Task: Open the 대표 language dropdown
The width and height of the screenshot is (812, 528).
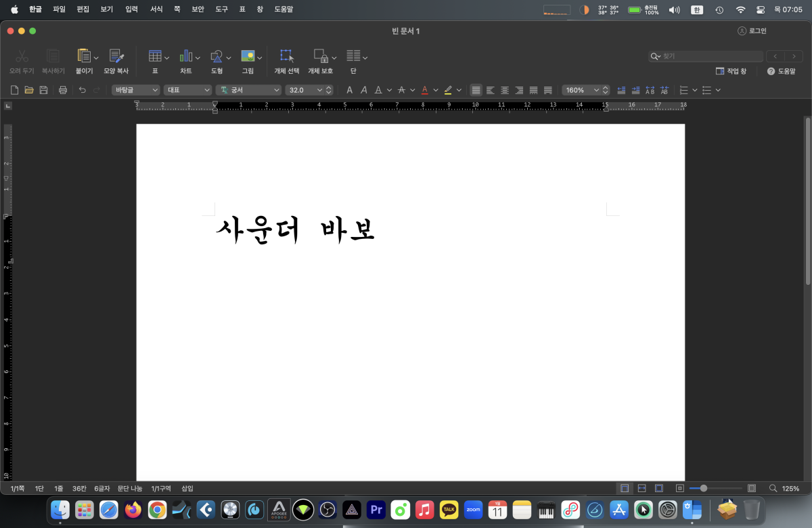Action: point(188,90)
